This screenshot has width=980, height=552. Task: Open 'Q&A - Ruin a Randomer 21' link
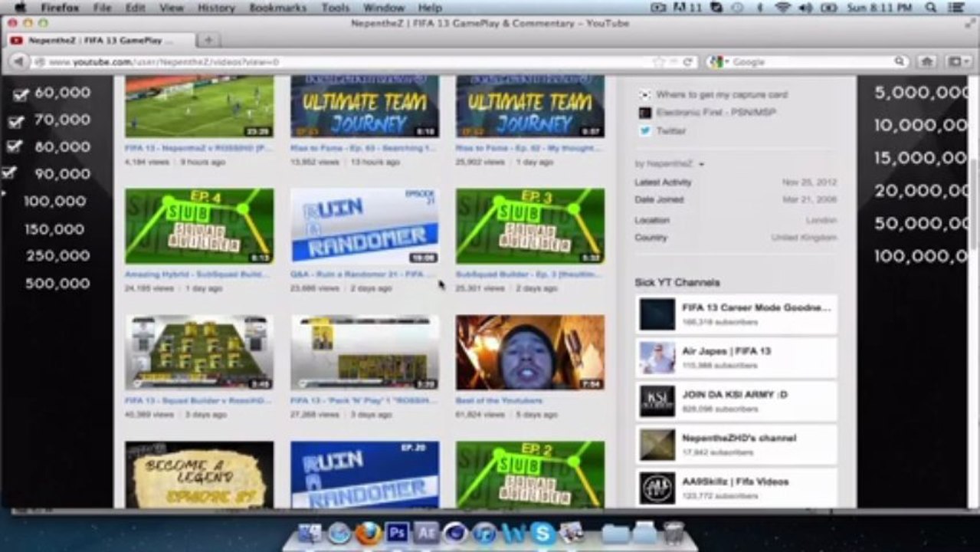[x=362, y=274]
